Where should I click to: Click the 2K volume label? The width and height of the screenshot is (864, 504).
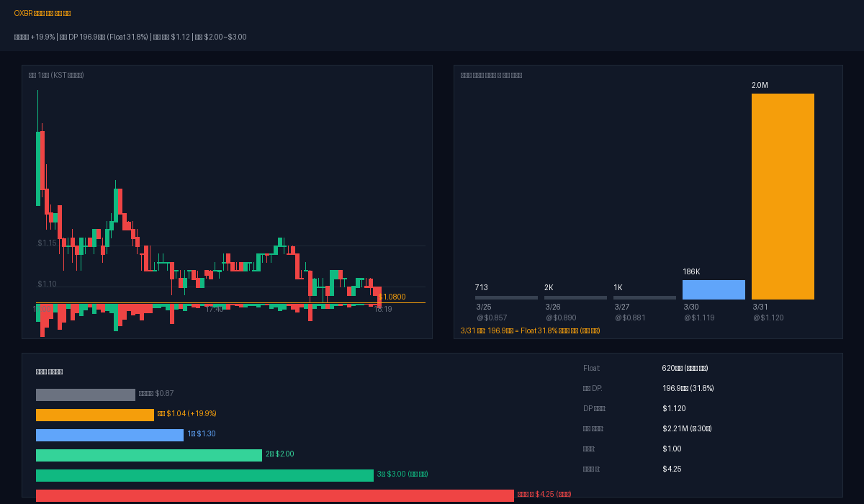549,287
